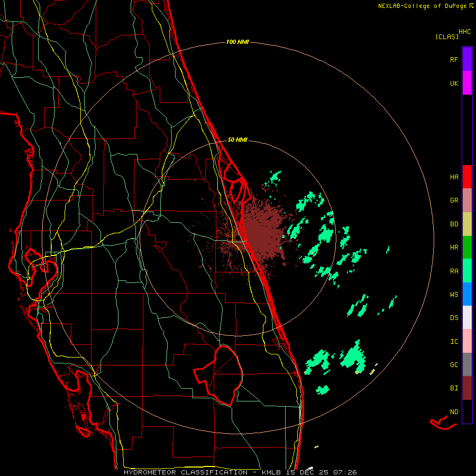This screenshot has width=476, height=476.
Task: Click the DS legend label
Action: pyautogui.click(x=454, y=318)
